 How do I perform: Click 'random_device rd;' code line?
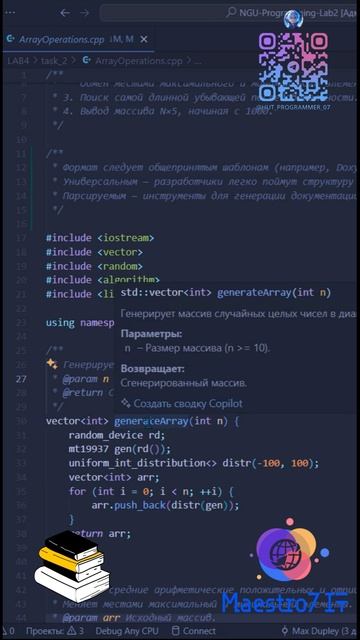(117, 435)
